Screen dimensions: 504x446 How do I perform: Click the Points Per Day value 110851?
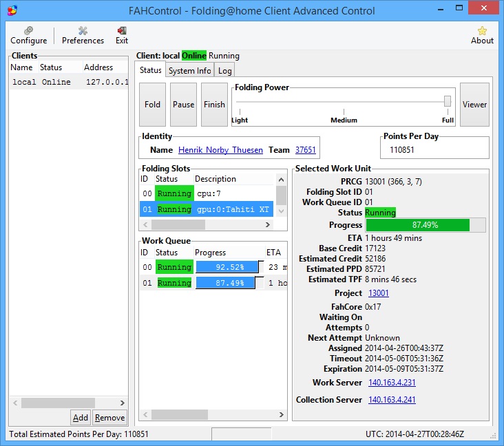coord(402,150)
